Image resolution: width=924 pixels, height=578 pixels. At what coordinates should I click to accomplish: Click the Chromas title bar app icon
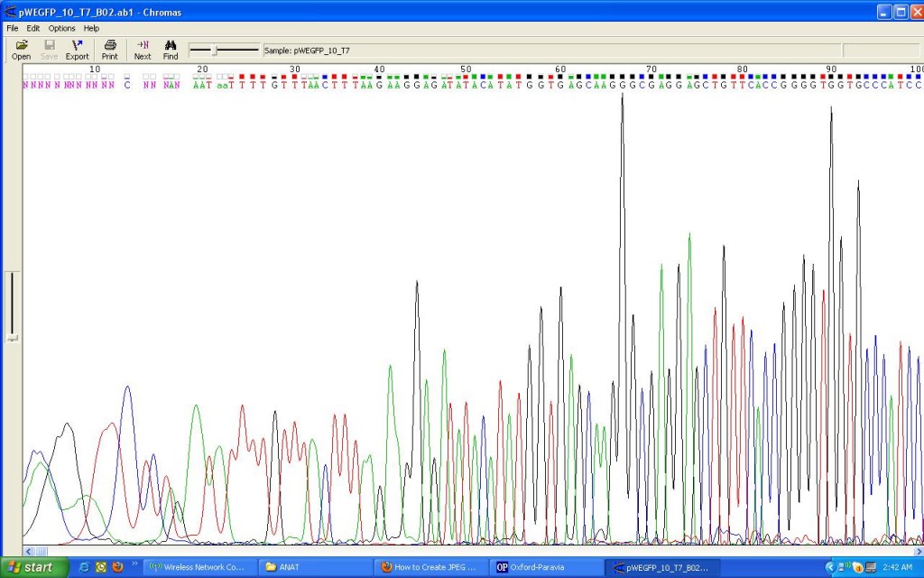tap(10, 12)
